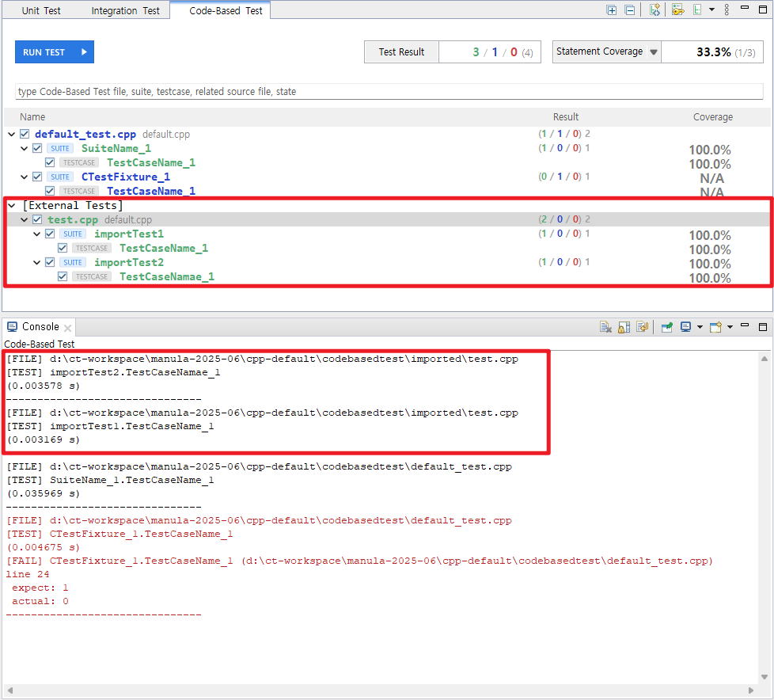Viewport: 774px width, 700px height.
Task: Click the '(0.035969 s)' console line
Action: [43, 493]
